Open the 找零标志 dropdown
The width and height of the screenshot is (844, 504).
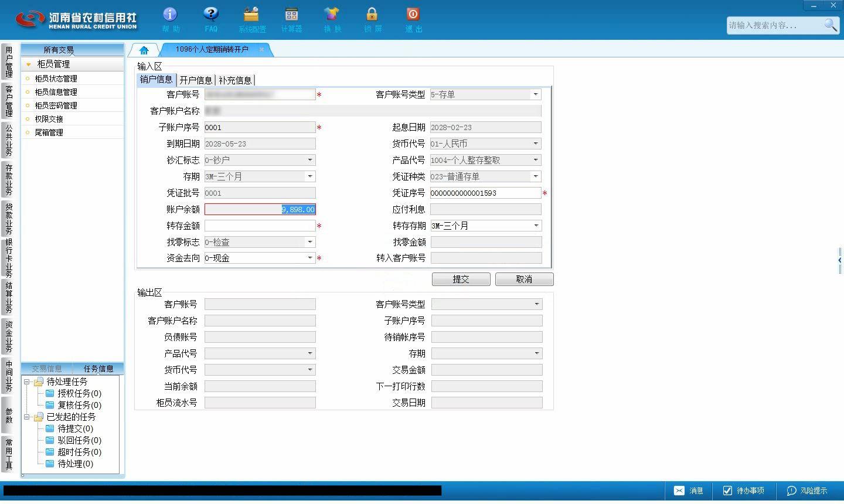[310, 242]
